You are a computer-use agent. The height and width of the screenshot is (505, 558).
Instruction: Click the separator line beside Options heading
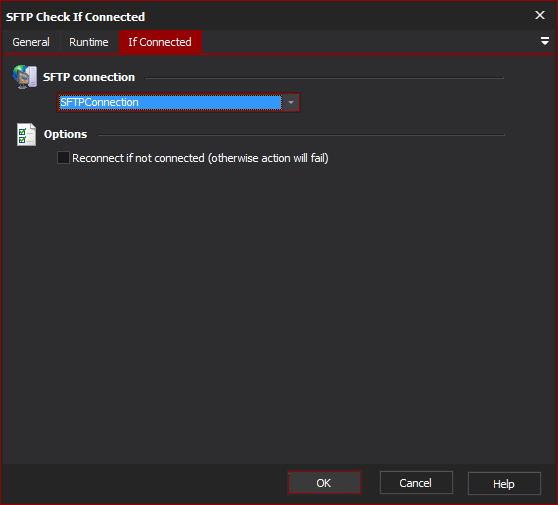[301, 135]
